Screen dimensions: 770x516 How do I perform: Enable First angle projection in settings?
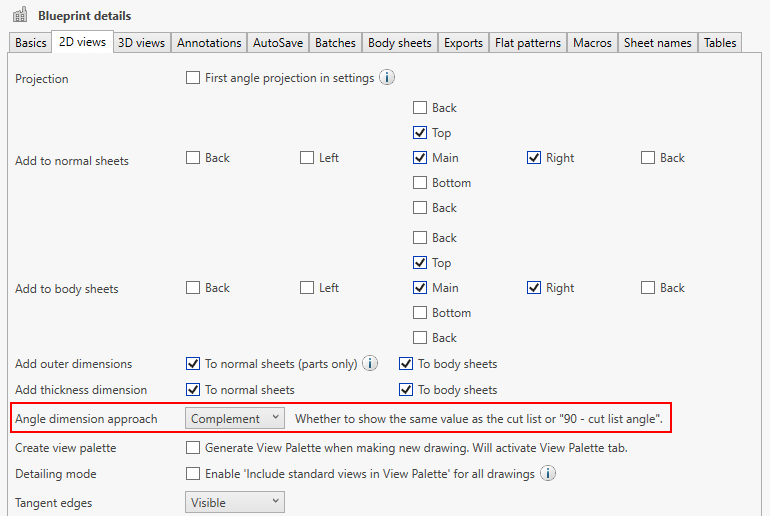click(193, 78)
